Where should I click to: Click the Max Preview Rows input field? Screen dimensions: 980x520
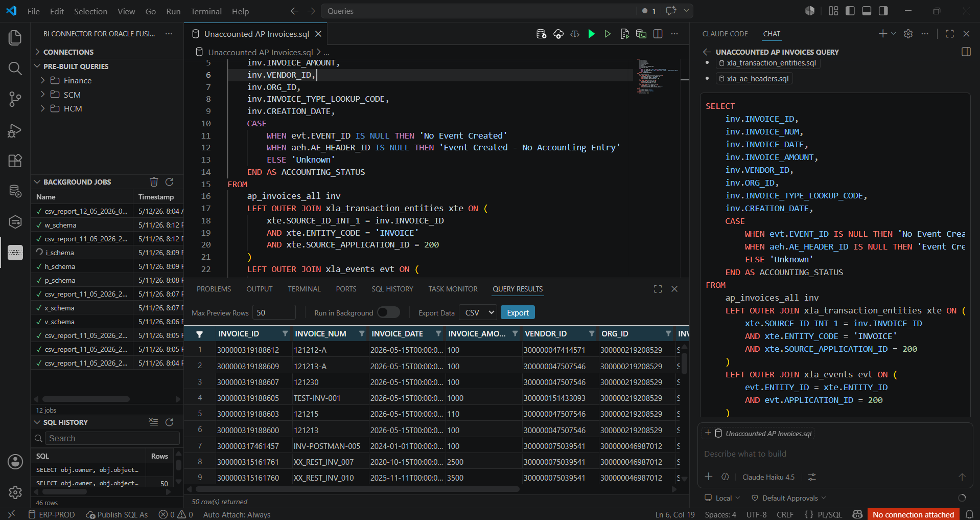(x=274, y=312)
